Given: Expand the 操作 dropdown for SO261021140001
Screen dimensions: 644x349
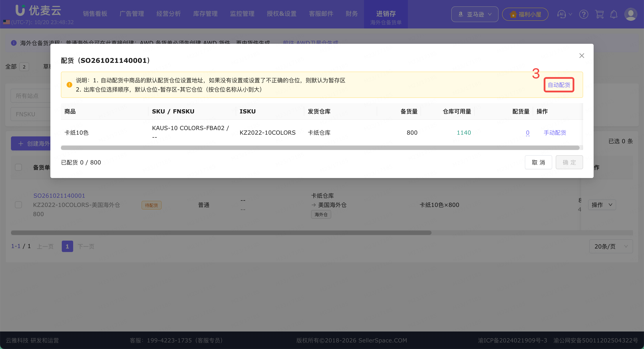Looking at the screenshot, I should (602, 205).
